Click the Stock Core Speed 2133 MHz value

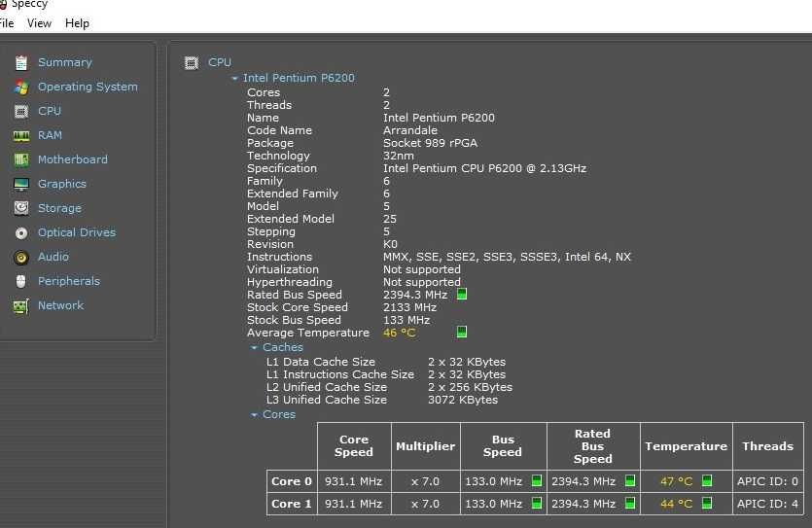click(409, 307)
